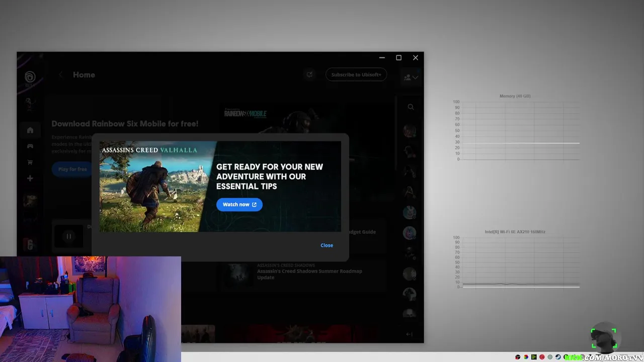
Task: Click the Assassin's Creed Valhalla banner image
Action: pos(220,187)
